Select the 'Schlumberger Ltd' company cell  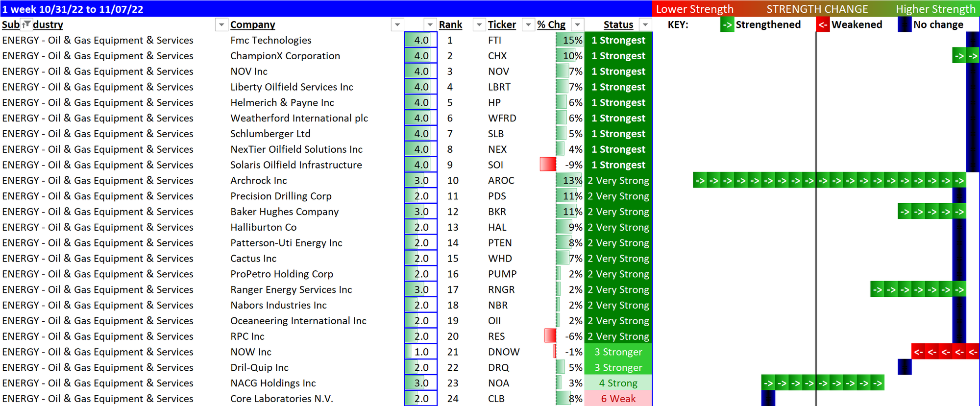[x=270, y=134]
